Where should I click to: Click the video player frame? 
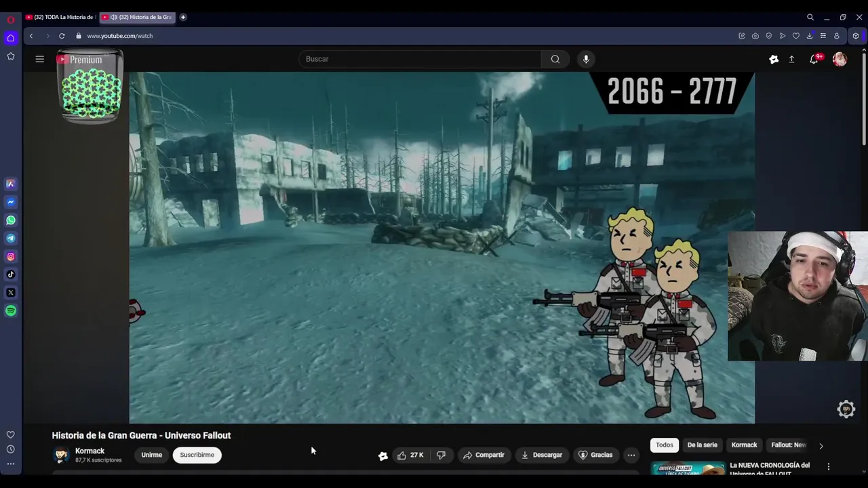(x=441, y=247)
